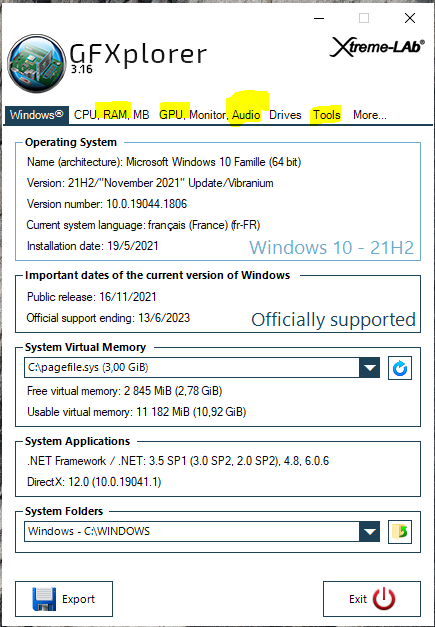This screenshot has height=627, width=435.
Task: Open the More... tab
Action: pos(369,115)
